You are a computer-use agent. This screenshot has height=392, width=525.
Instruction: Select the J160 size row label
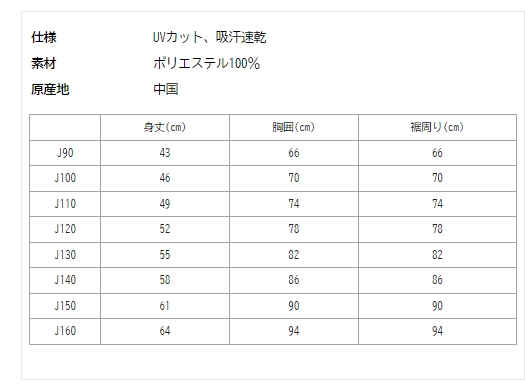[65, 331]
